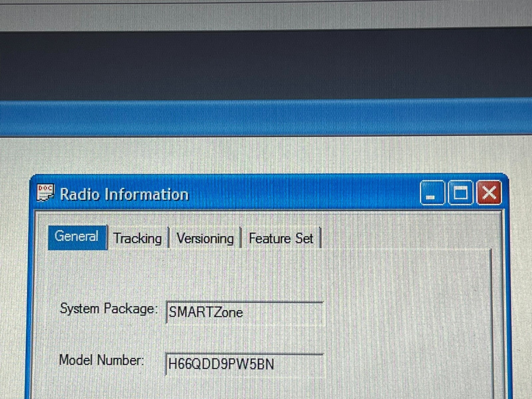Maximize the Radio Information window
This screenshot has height=399, width=532.
pos(460,193)
